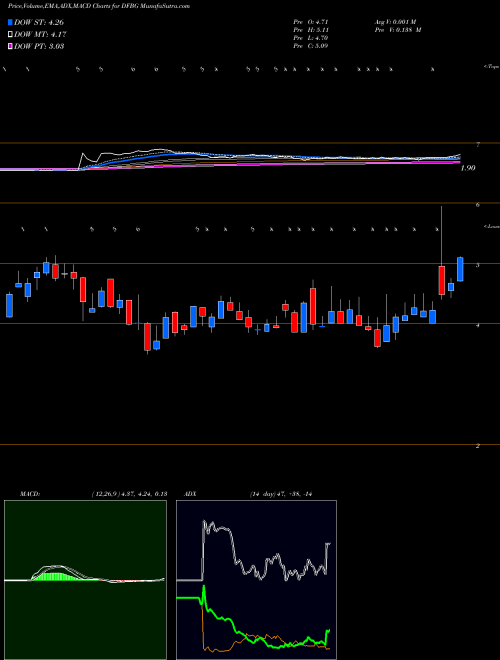Click the 'Pre L: 4.70' value
This screenshot has width=500, height=660.
(x=311, y=38)
